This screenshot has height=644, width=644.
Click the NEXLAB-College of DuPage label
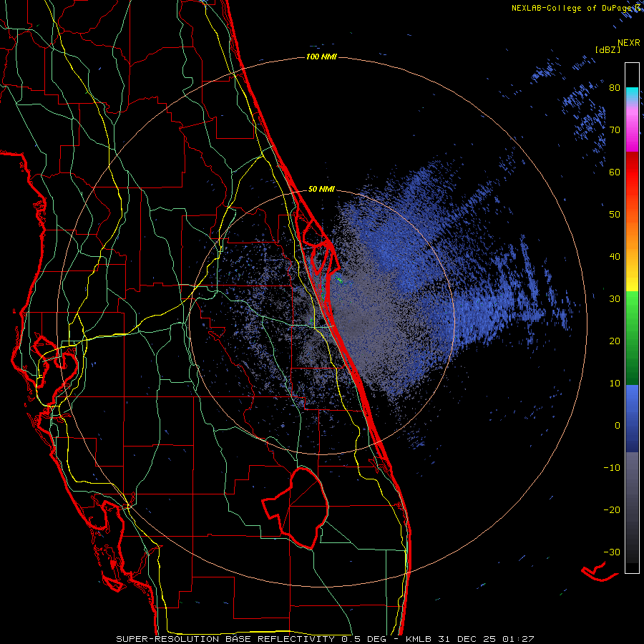point(573,8)
